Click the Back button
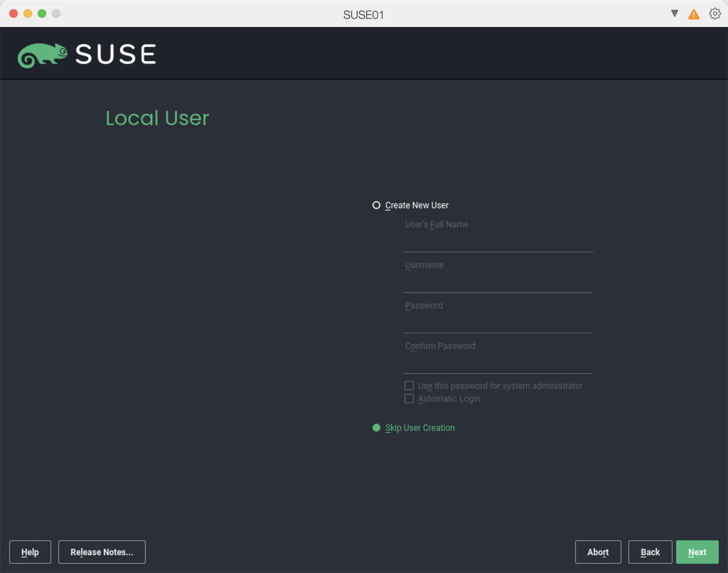Image resolution: width=728 pixels, height=573 pixels. 650,552
